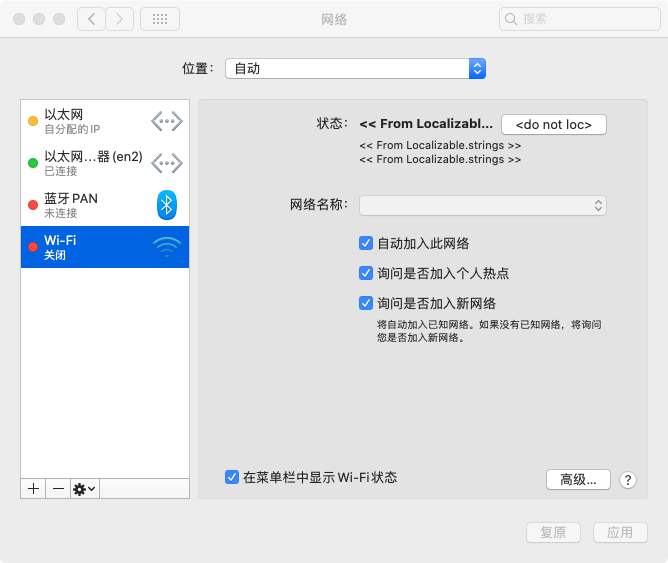Click the green status dot of en2

pyautogui.click(x=33, y=163)
